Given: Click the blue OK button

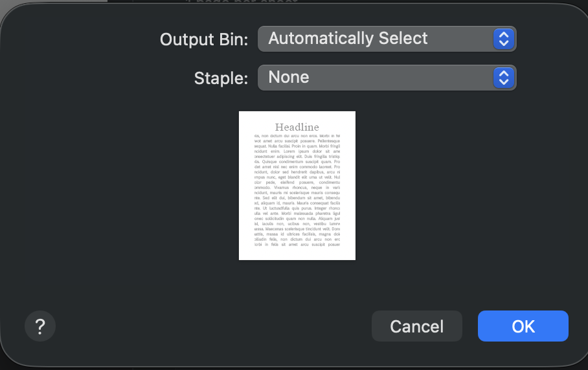Looking at the screenshot, I should pos(523,326).
